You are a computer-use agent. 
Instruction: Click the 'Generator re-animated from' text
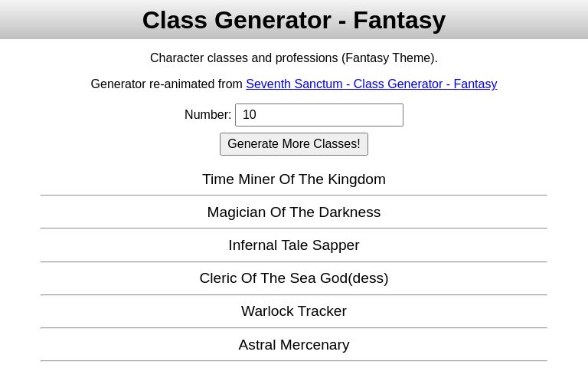coord(167,84)
